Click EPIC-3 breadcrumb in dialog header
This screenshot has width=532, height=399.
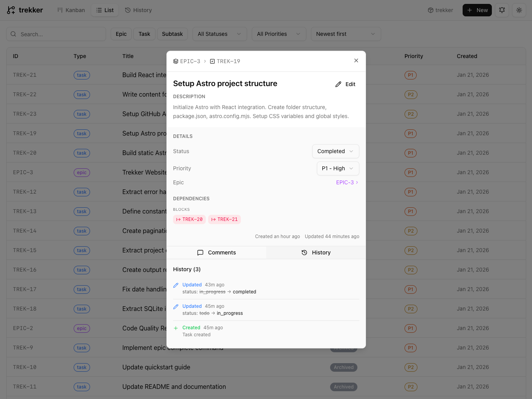coord(187,61)
